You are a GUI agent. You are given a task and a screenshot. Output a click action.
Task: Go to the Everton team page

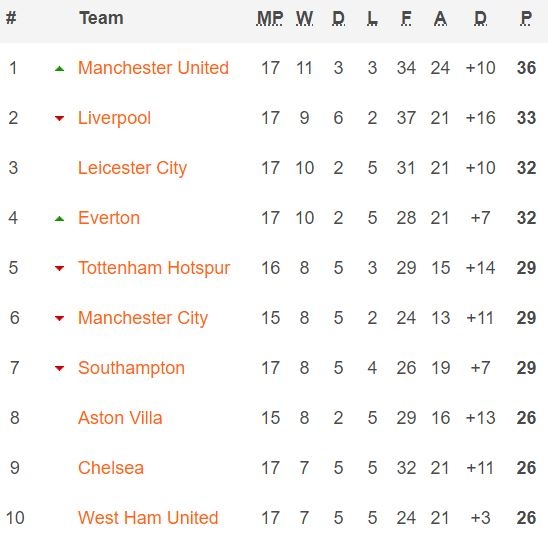(109, 218)
